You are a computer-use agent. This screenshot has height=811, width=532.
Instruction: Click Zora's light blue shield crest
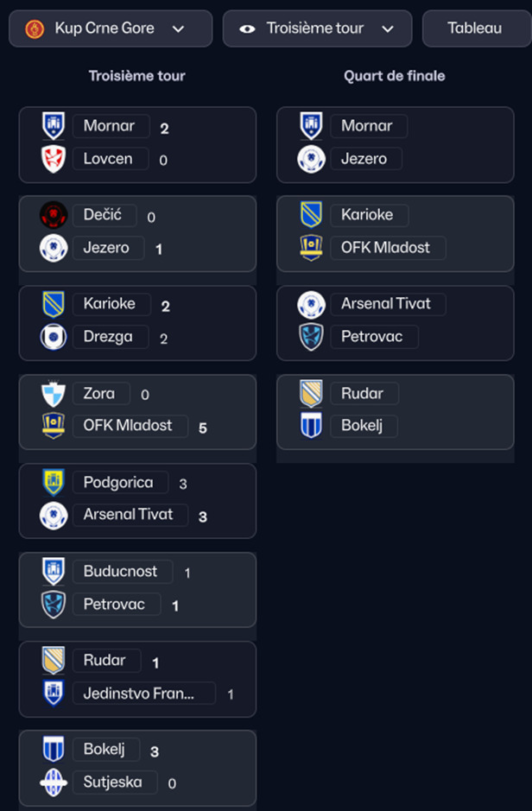(54, 394)
